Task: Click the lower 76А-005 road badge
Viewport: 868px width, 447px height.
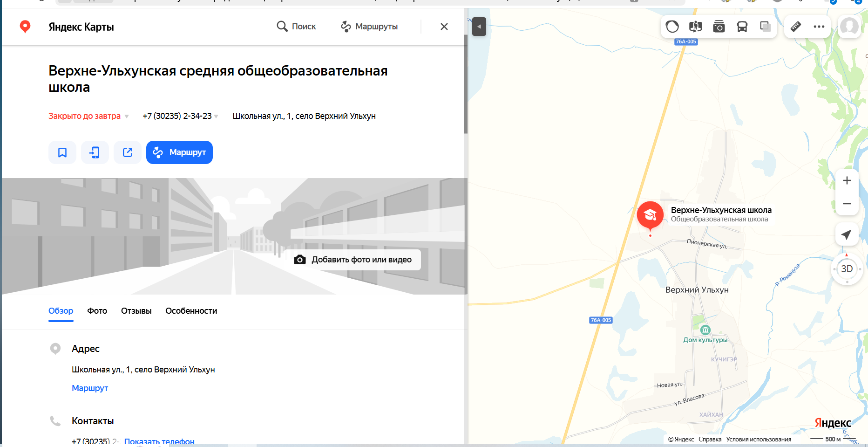Action: pos(601,320)
